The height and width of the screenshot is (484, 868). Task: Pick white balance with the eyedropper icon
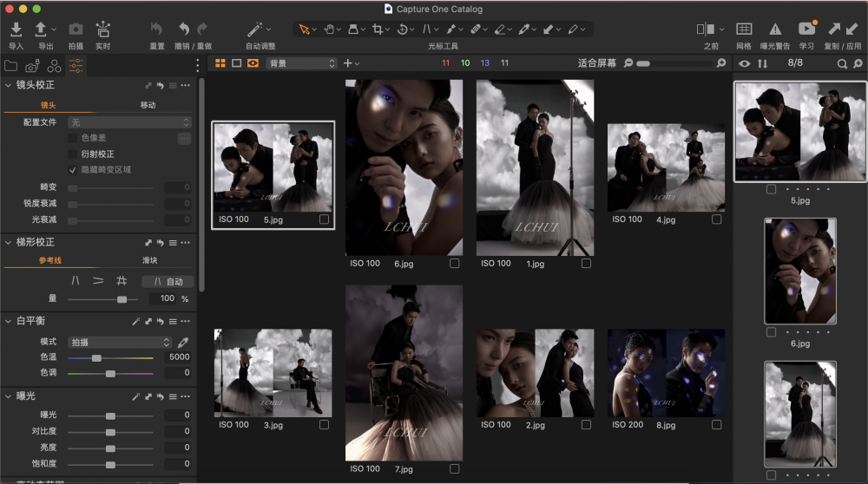click(x=183, y=343)
